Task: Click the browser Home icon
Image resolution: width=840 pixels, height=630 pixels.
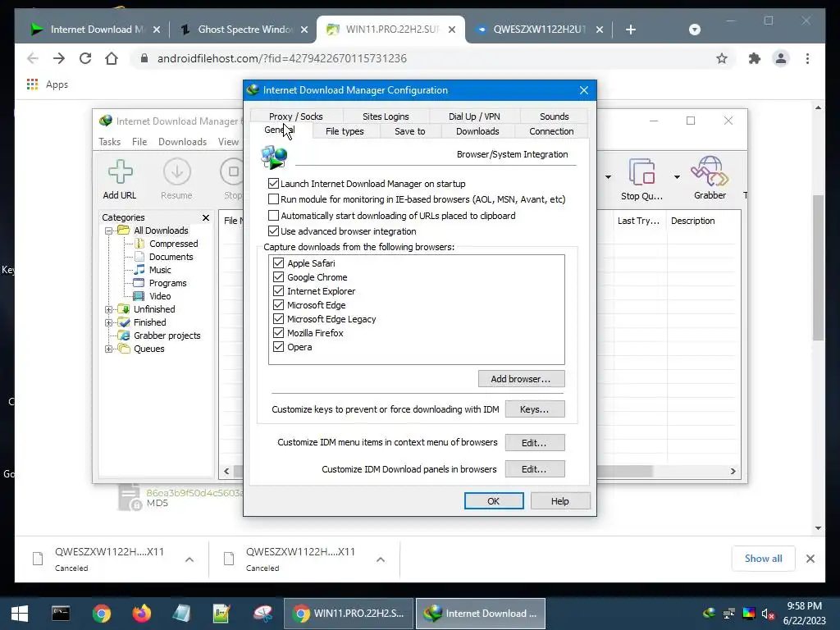Action: (x=112, y=58)
